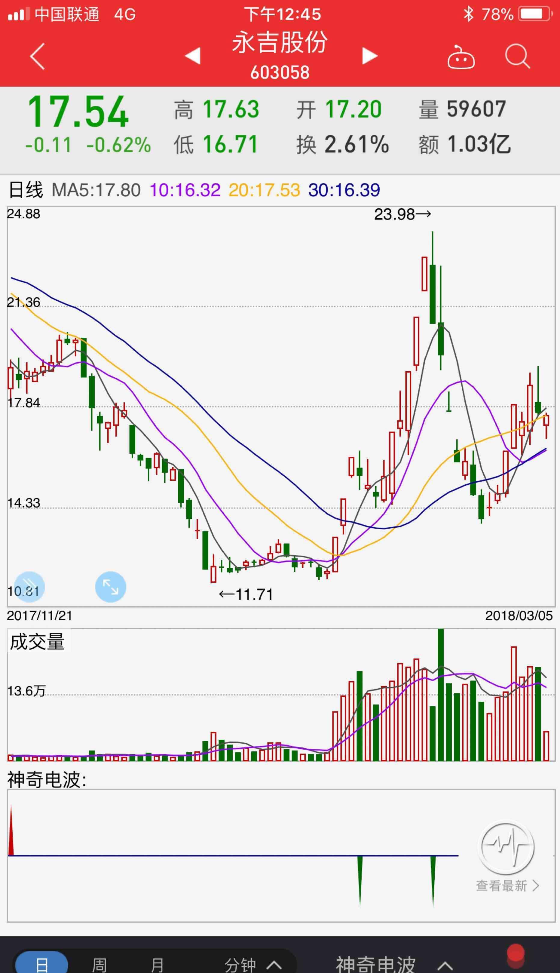Tap purple 10:16.32 moving average label
Viewport: 560px width, 973px height.
[185, 190]
